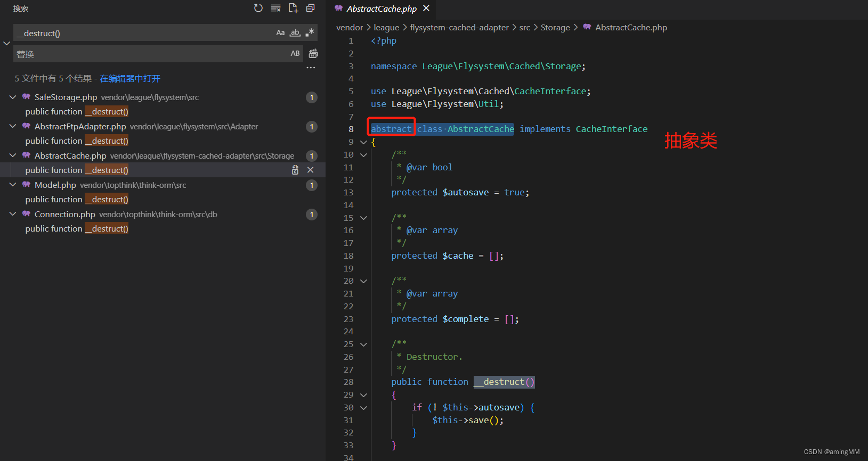This screenshot has height=461, width=868.
Task: Fold the doc comment at line 20
Action: pyautogui.click(x=363, y=281)
